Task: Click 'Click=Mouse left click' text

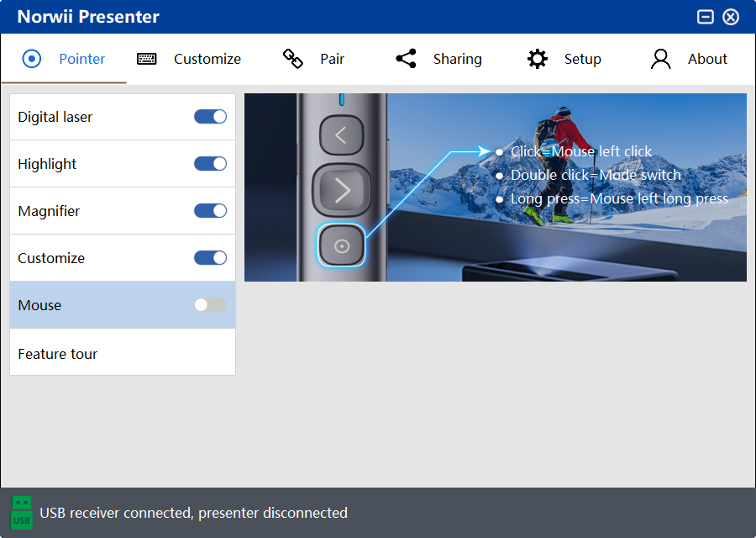Action: (581, 151)
